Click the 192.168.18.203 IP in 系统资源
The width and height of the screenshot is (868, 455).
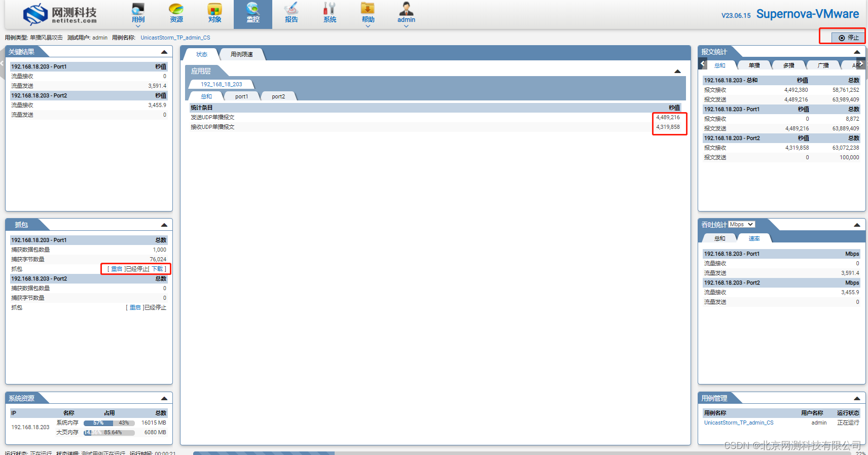(x=30, y=427)
